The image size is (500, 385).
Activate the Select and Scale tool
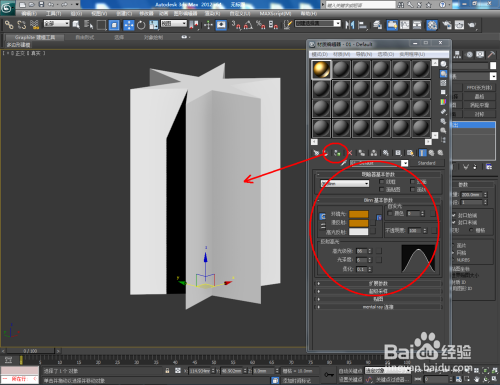[x=154, y=25]
